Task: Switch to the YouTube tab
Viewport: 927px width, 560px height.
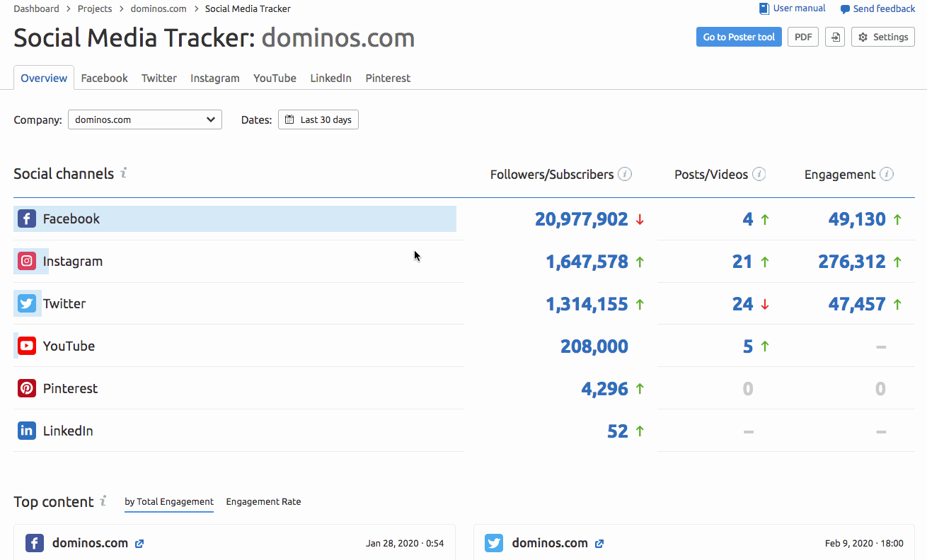Action: pos(275,78)
